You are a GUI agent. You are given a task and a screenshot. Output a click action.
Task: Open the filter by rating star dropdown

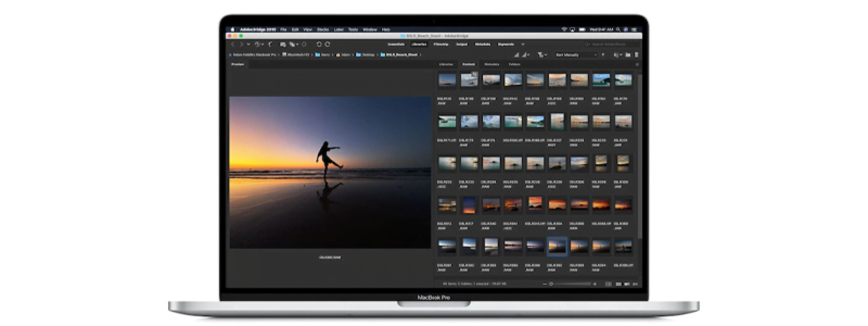tap(542, 55)
